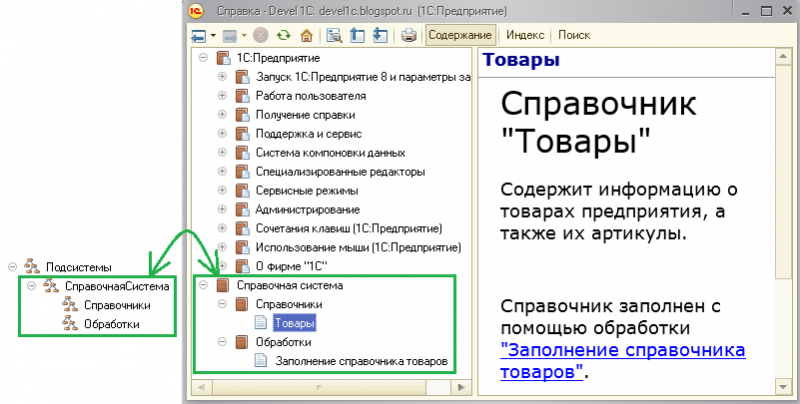
Task: Select Сочетания клавиш (1С:Предприятие) topic
Action: tap(349, 228)
